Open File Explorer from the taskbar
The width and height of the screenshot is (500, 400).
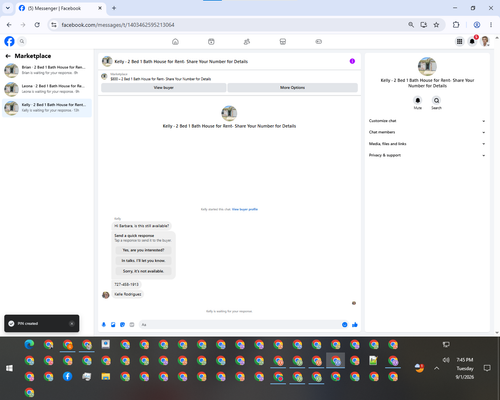tap(106, 376)
